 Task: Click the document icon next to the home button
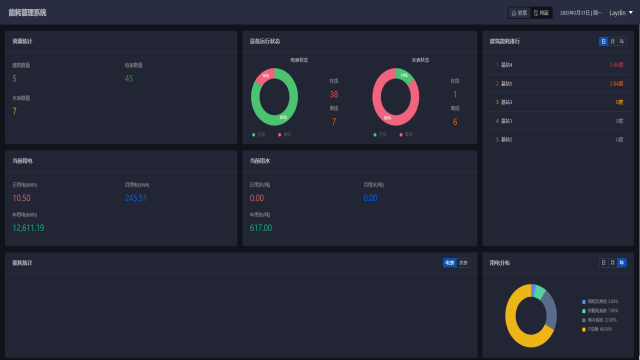[536, 13]
